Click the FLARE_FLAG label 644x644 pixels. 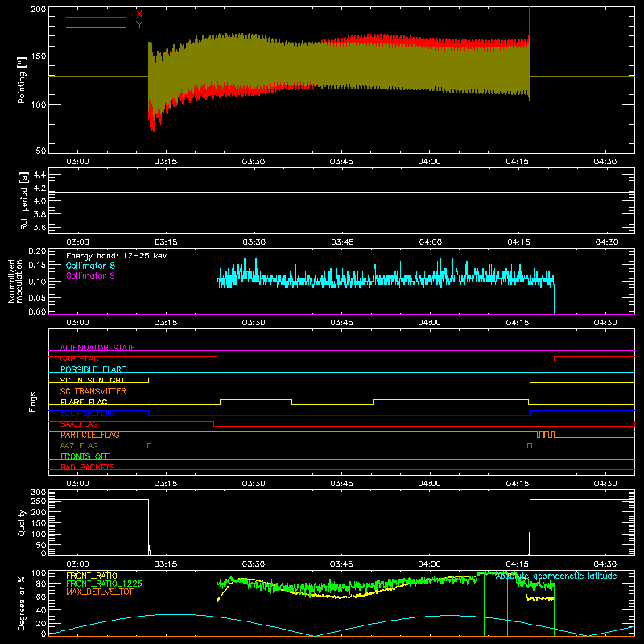[84, 402]
